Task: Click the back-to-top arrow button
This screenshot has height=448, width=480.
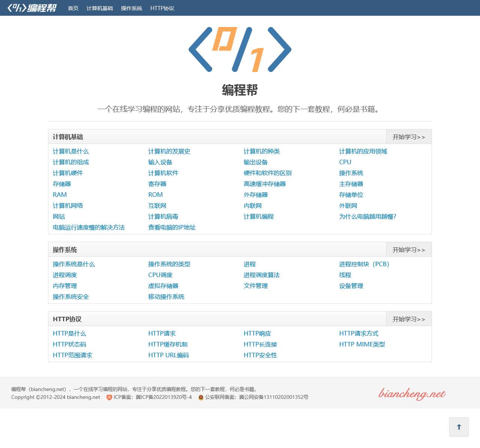Action: pyautogui.click(x=459, y=427)
